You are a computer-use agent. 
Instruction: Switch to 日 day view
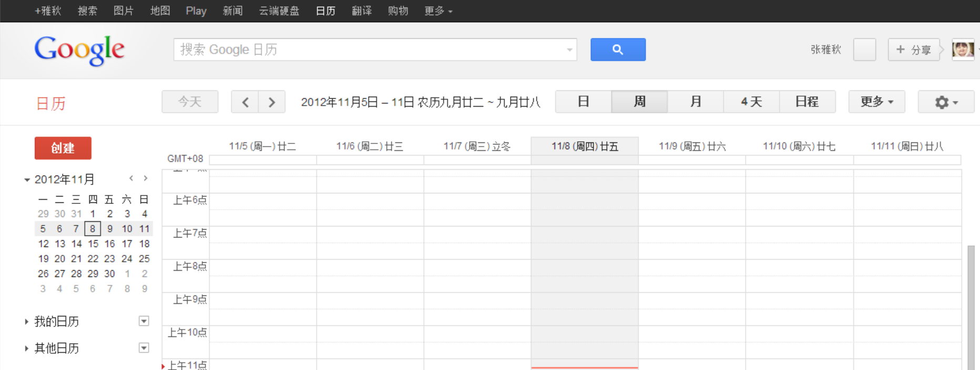(584, 102)
